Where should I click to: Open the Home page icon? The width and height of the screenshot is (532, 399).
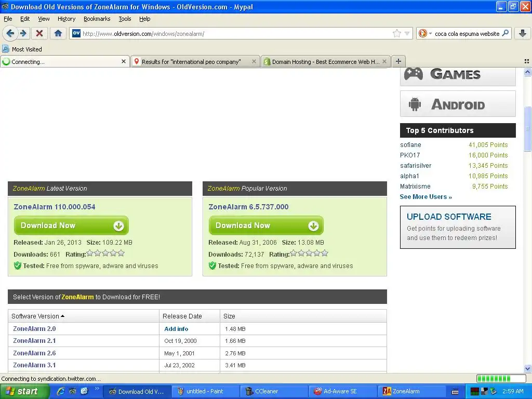pyautogui.click(x=58, y=33)
